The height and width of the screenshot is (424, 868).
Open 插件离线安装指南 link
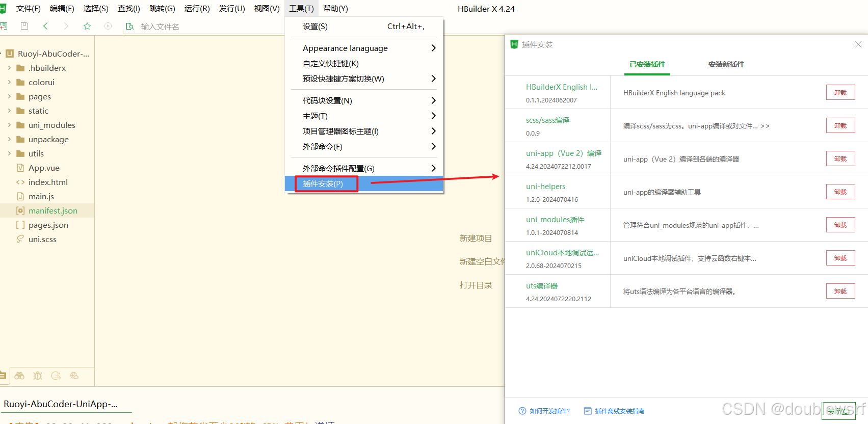pos(619,411)
